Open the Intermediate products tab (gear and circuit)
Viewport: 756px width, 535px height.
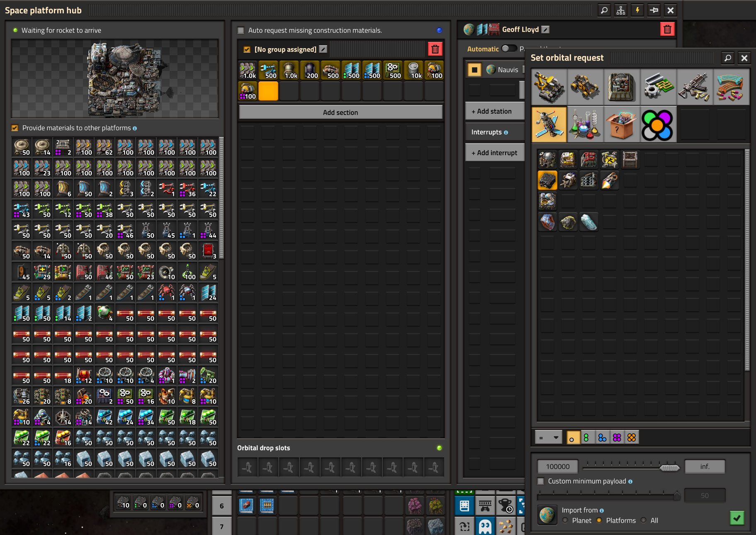click(658, 87)
